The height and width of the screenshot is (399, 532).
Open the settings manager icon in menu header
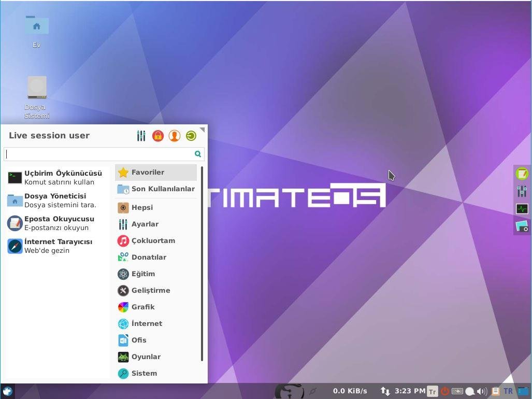[x=141, y=136]
